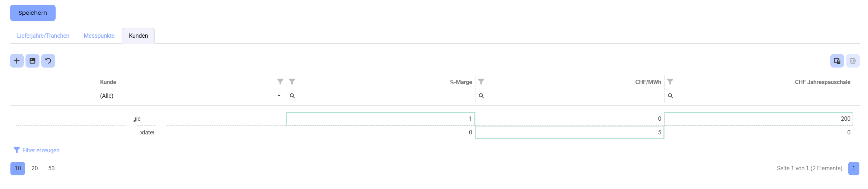Open the %-Marge column filter funnel
This screenshot has width=868, height=189.
[292, 82]
